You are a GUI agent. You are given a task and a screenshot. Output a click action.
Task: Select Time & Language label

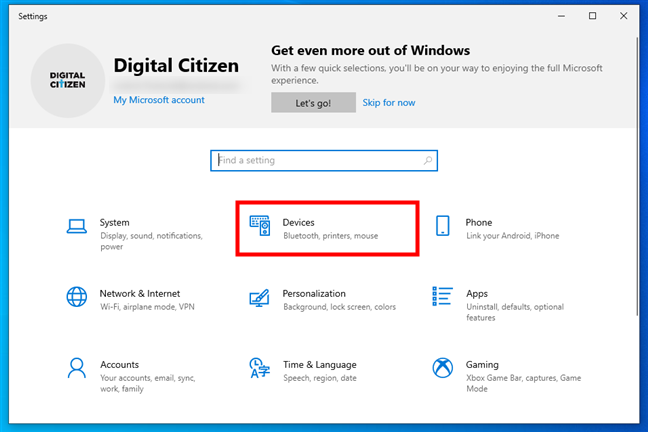320,365
